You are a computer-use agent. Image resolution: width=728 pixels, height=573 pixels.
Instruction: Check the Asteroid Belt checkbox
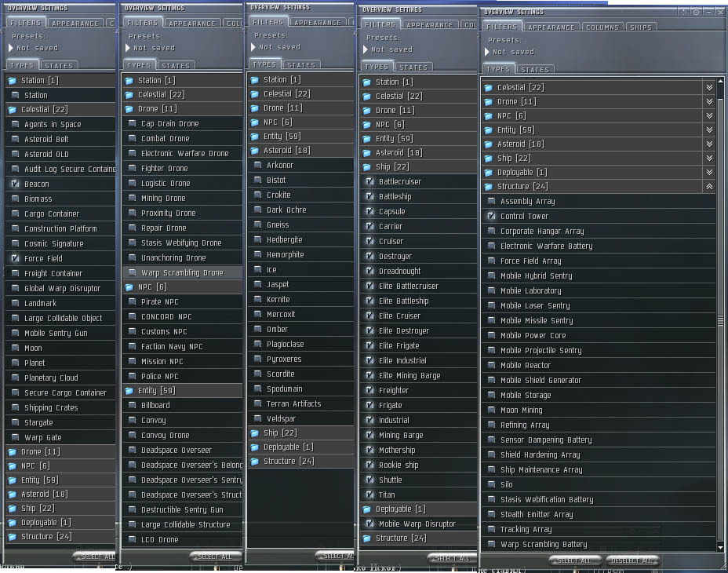pos(16,139)
